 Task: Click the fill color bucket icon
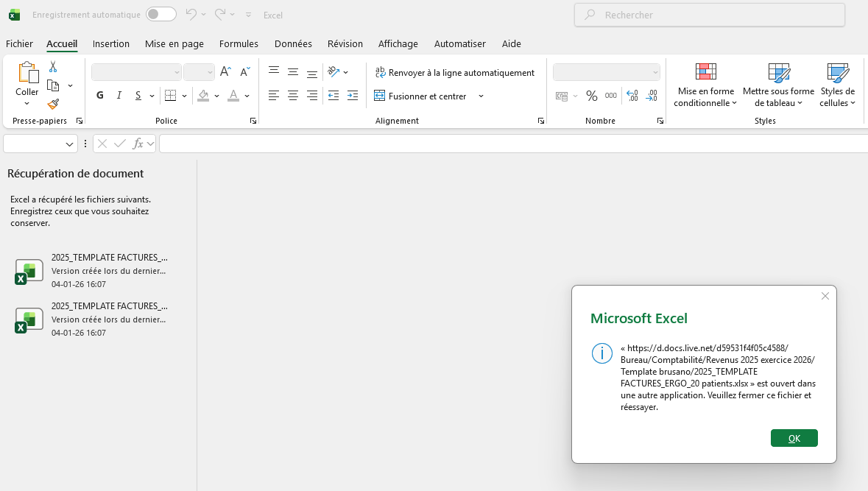203,96
